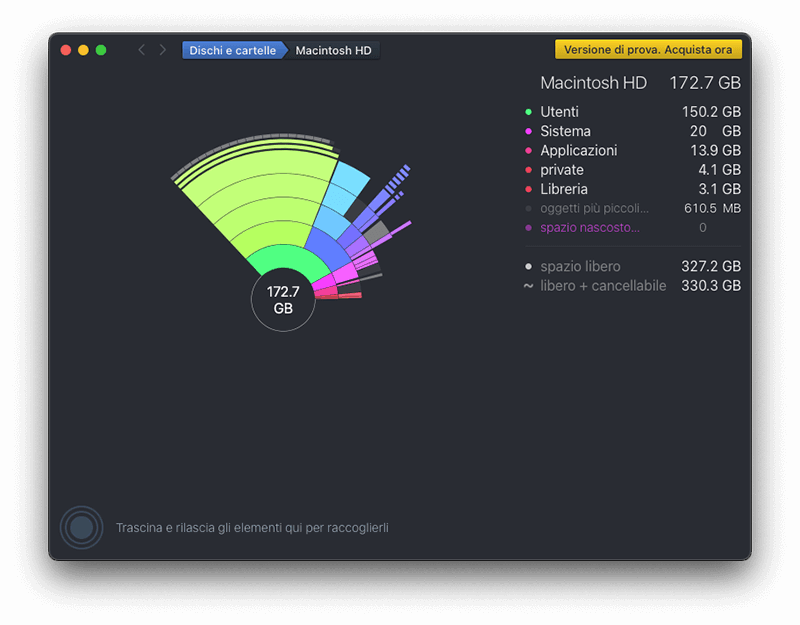This screenshot has width=800, height=625.
Task: Select Applicazioni in the folder list
Action: (578, 151)
